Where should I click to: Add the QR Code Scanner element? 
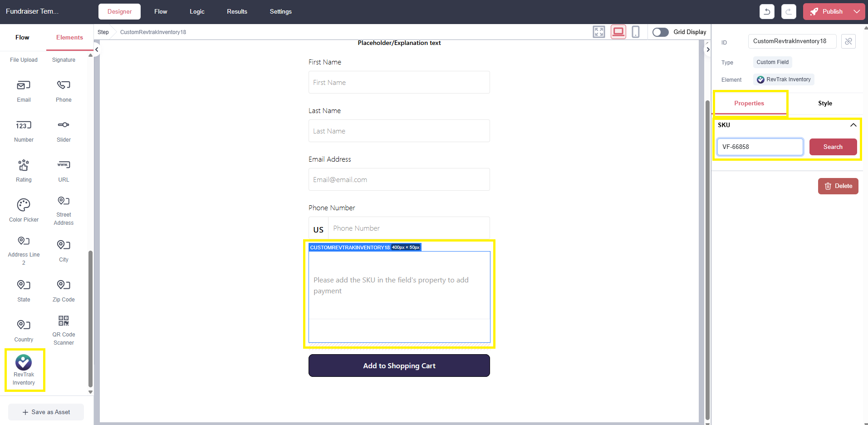tap(64, 331)
